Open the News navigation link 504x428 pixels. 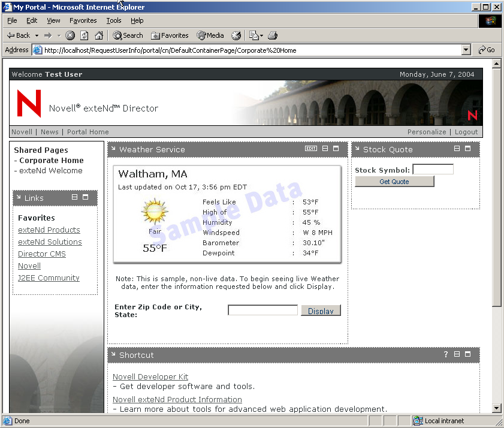pyautogui.click(x=50, y=132)
